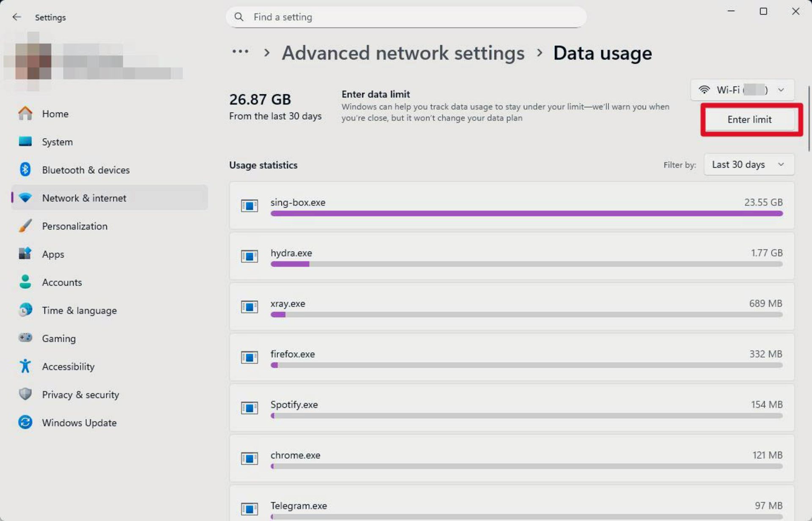This screenshot has width=812, height=521.
Task: Open Privacy & security shield icon
Action: tap(25, 394)
